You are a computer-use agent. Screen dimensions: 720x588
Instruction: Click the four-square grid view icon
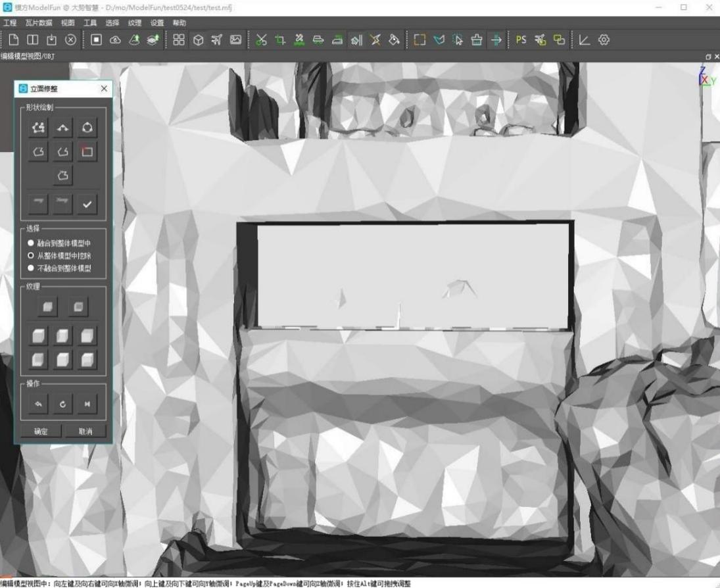pyautogui.click(x=179, y=40)
